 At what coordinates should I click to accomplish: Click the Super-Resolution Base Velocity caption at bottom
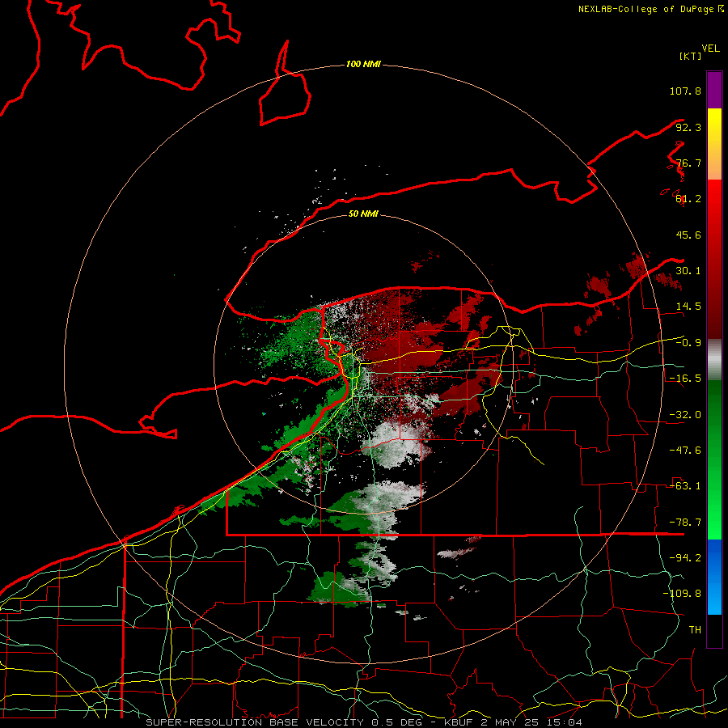click(x=363, y=722)
